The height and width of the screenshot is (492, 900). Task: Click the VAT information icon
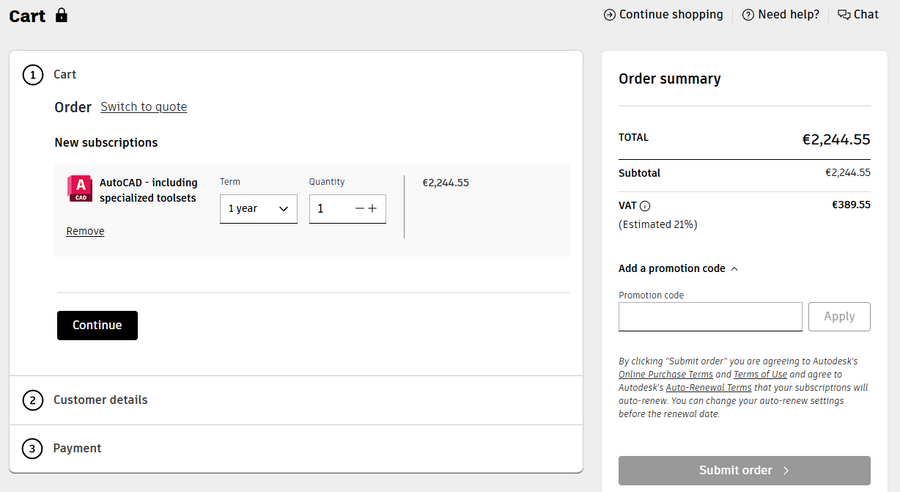tap(645, 206)
